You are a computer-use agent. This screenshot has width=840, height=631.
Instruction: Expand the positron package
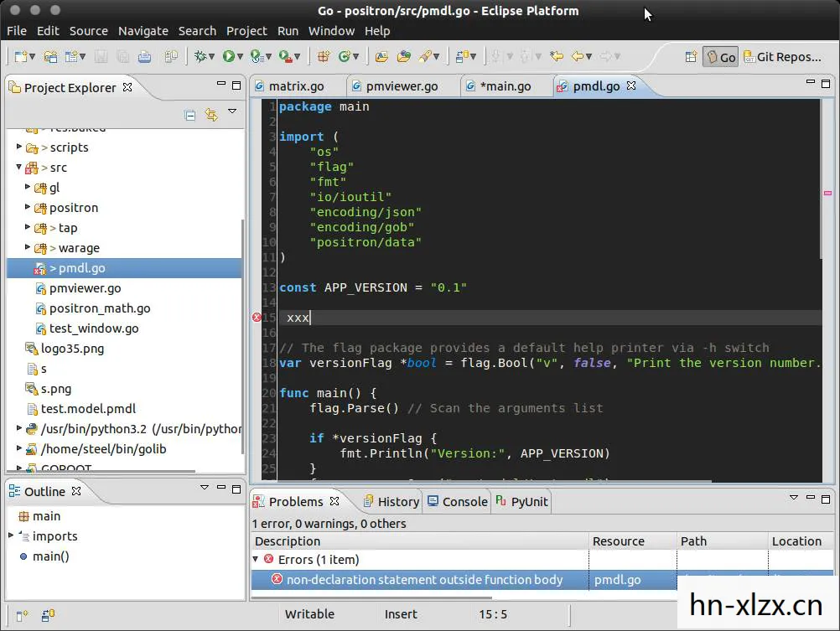click(28, 206)
